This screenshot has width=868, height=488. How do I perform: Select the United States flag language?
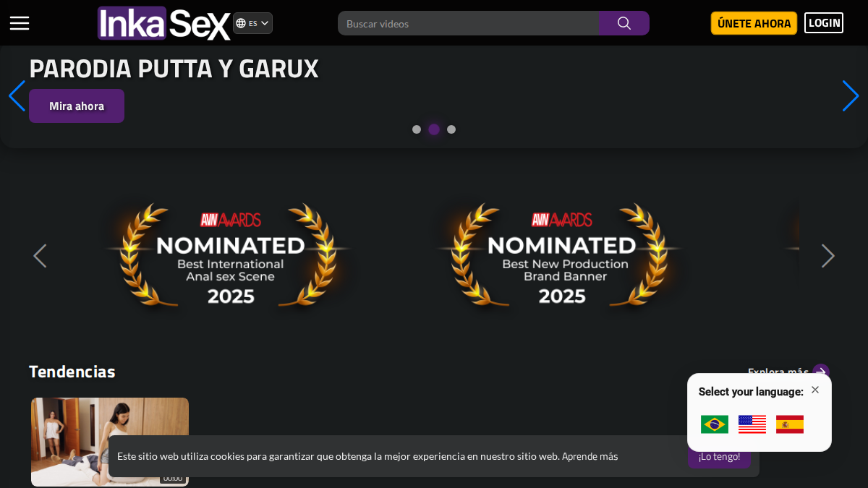point(752,424)
